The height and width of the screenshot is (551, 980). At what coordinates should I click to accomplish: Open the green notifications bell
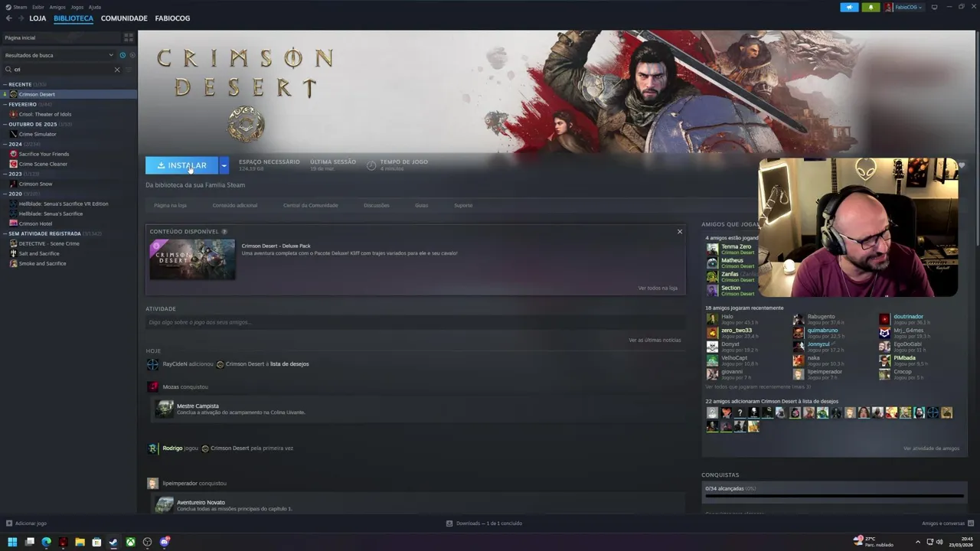871,7
